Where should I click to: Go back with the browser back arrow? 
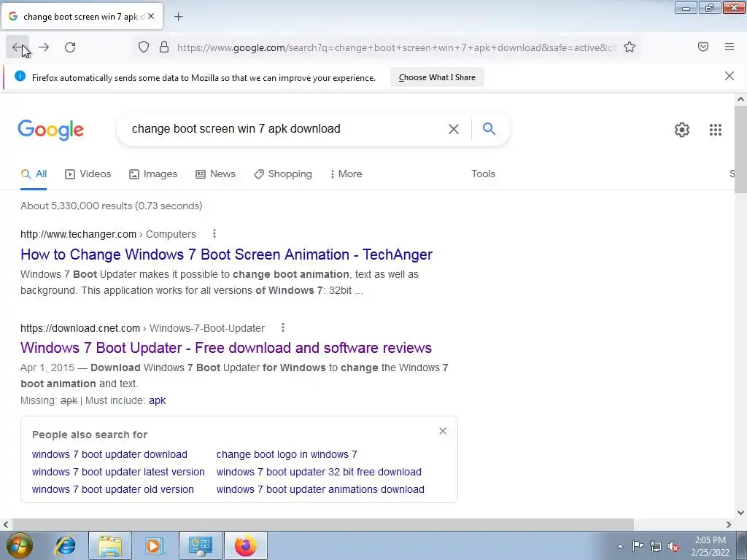18,47
